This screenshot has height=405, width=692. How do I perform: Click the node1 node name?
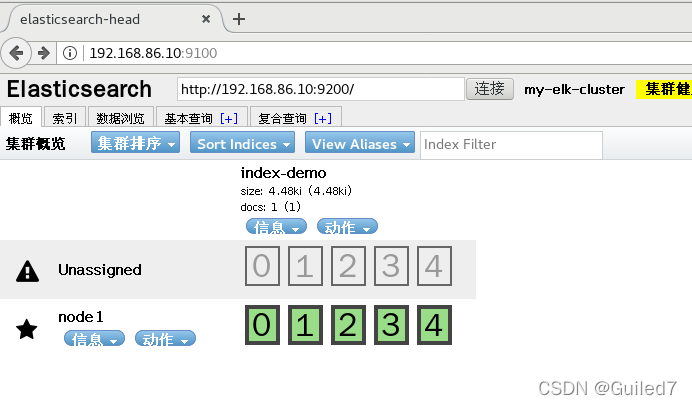click(81, 317)
